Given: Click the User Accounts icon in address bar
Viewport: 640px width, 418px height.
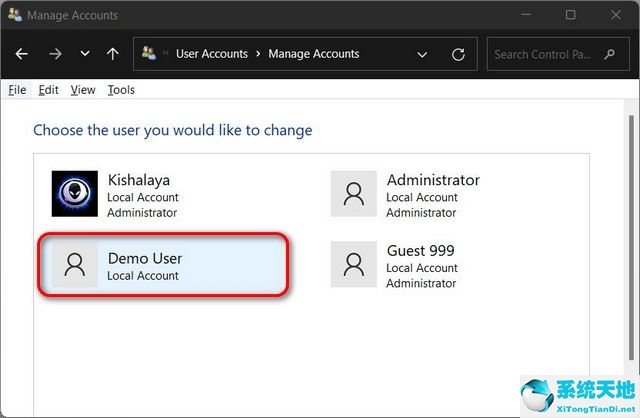Looking at the screenshot, I should pos(149,54).
